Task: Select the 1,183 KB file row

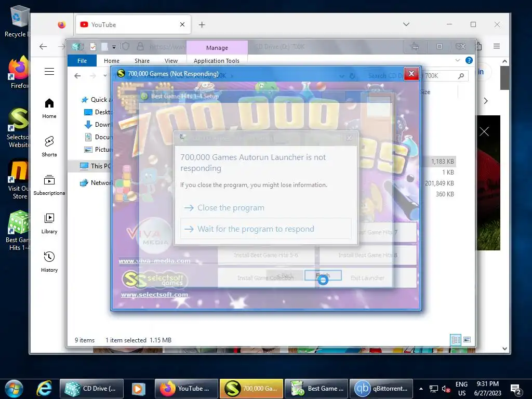Action: (x=439, y=162)
